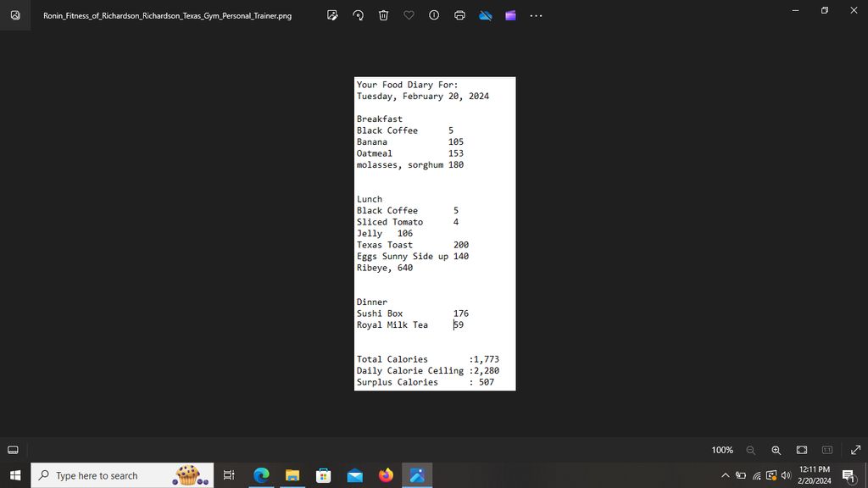
Task: Fit the image to window
Action: [x=802, y=450]
